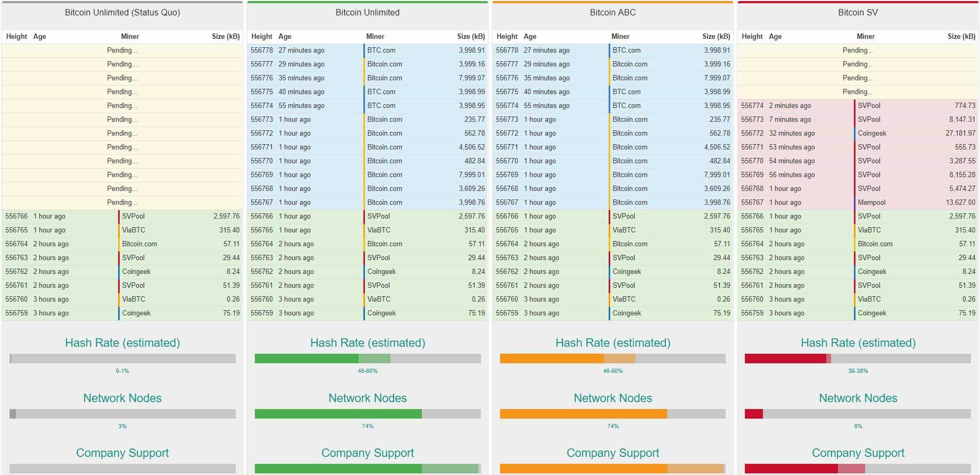
Task: Click the 8% network nodes label in Bitcoin SV
Action: (858, 426)
